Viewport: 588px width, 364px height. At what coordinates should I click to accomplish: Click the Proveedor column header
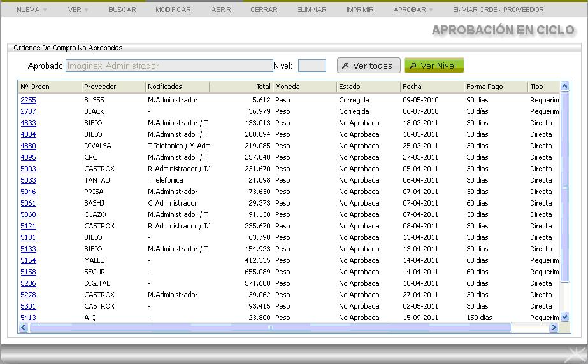pyautogui.click(x=113, y=87)
